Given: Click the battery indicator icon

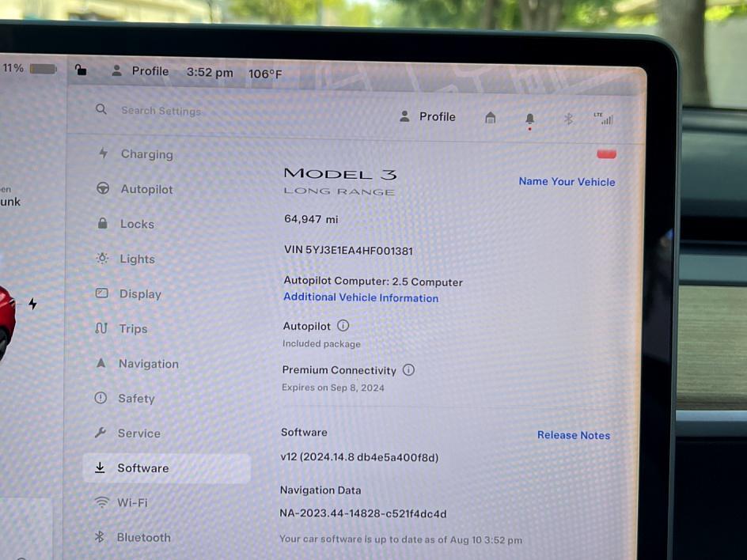Looking at the screenshot, I should pos(44,69).
